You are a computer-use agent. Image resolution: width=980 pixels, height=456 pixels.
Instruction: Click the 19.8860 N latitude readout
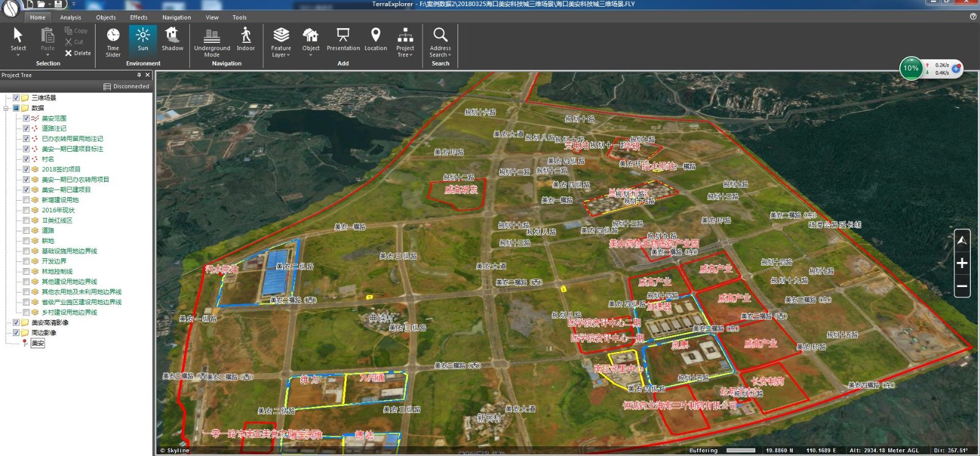pyautogui.click(x=779, y=450)
